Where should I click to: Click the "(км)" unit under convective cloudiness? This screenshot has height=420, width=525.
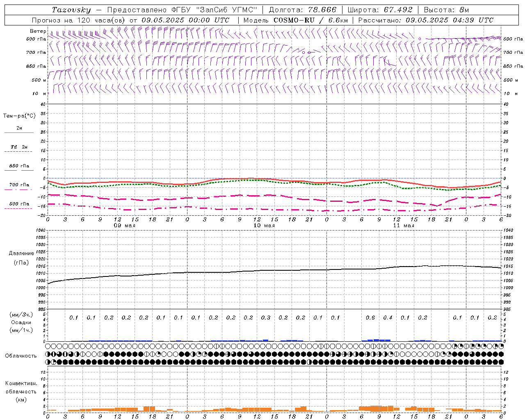tap(21, 399)
